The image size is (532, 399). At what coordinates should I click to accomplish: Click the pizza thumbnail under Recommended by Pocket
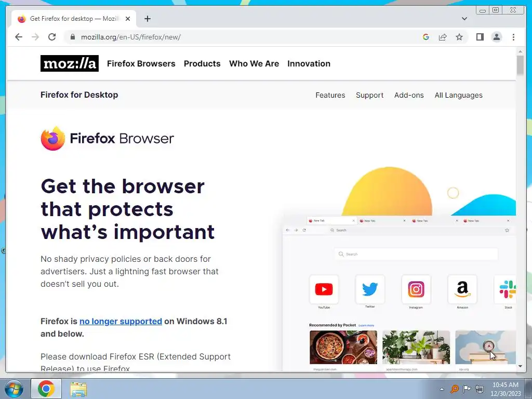343,348
